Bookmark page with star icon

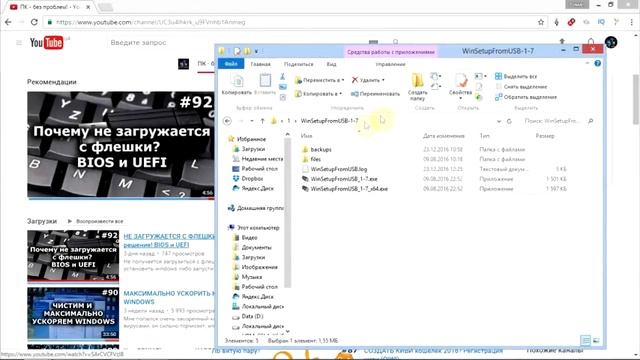click(541, 22)
